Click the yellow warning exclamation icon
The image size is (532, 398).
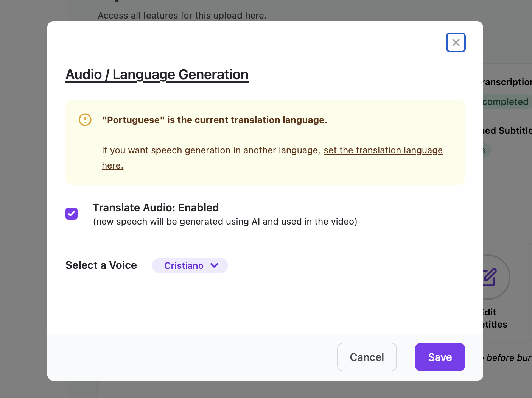pos(85,120)
